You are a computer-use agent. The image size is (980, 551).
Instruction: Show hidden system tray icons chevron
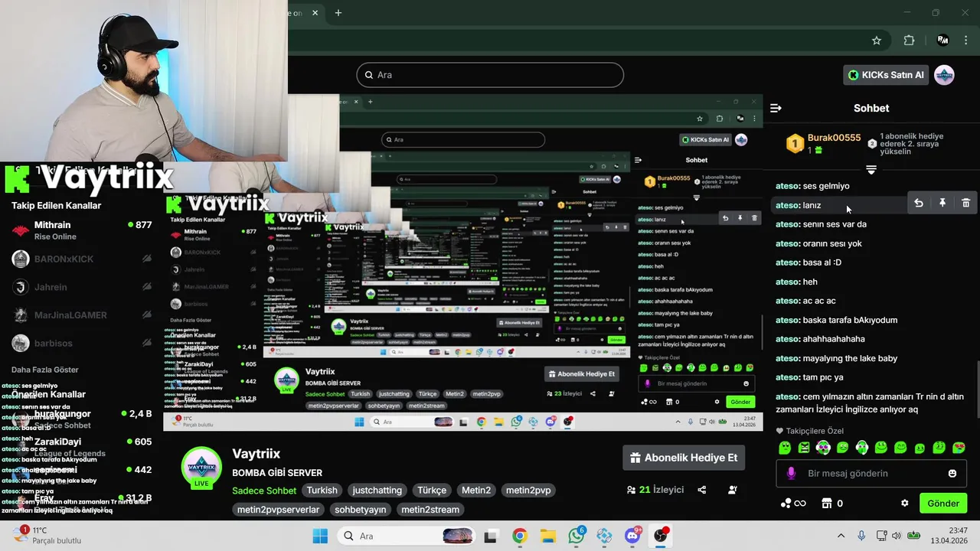pyautogui.click(x=841, y=536)
